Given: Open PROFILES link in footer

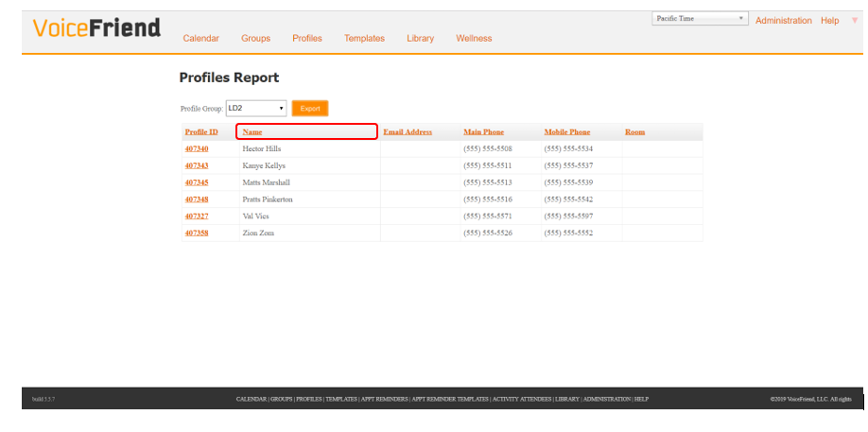Looking at the screenshot, I should (x=309, y=399).
